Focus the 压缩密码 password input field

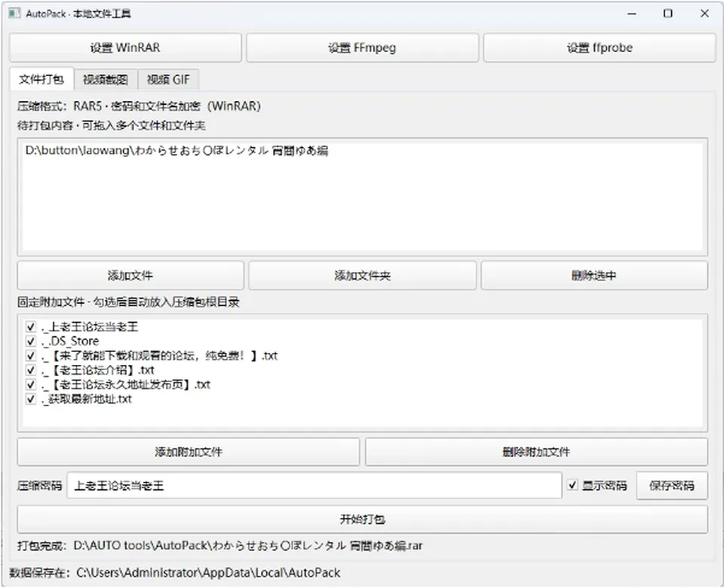(x=314, y=485)
